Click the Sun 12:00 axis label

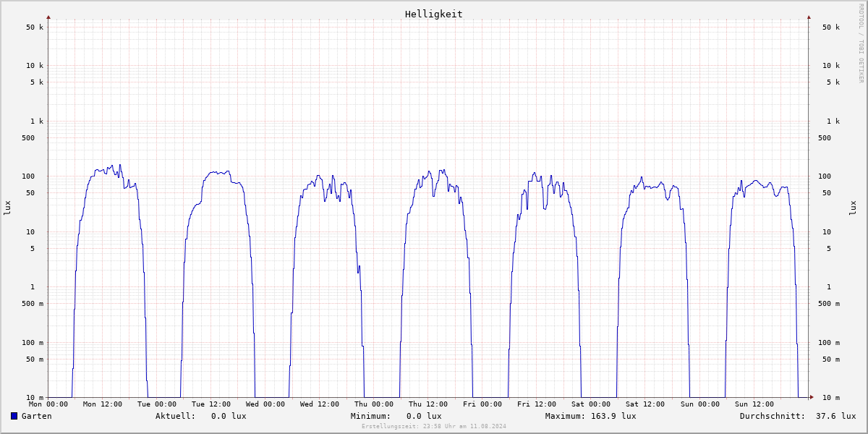pos(754,404)
